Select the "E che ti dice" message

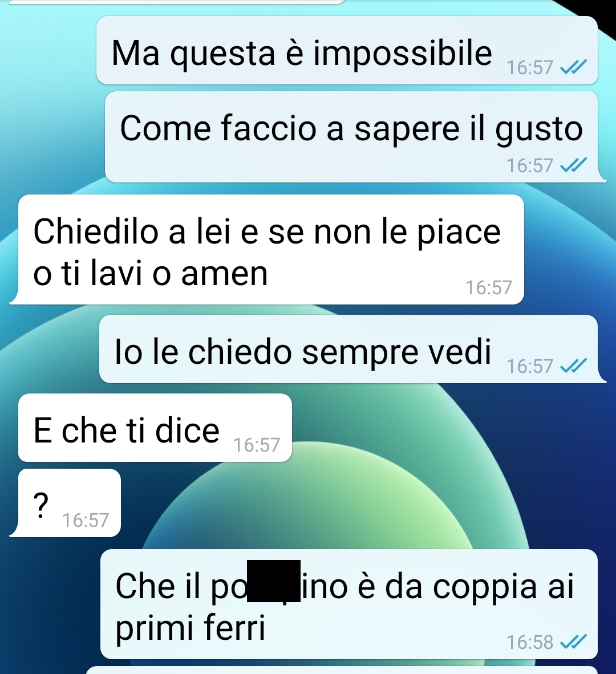point(155,428)
